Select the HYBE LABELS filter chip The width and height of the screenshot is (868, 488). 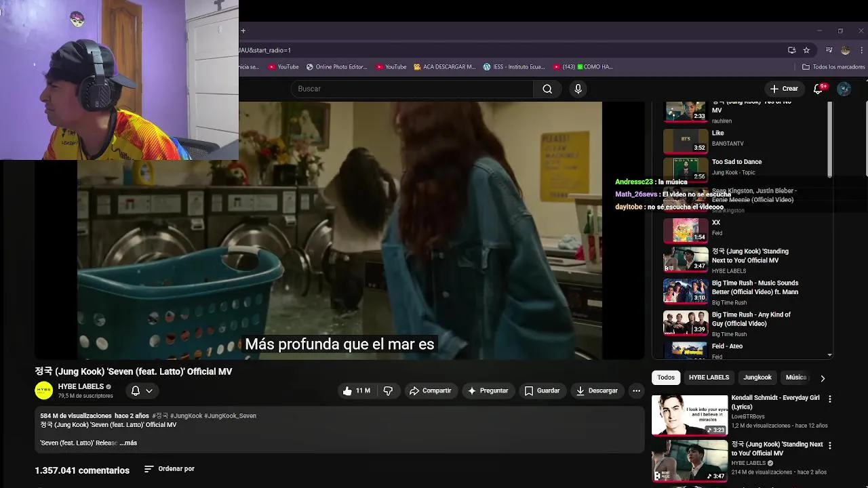click(x=709, y=378)
